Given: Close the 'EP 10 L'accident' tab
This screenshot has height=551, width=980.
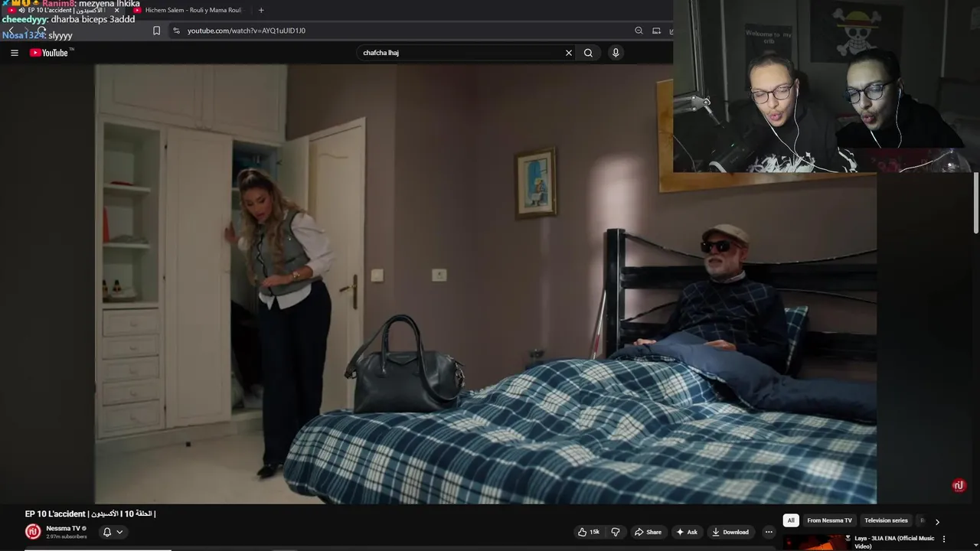Looking at the screenshot, I should click(116, 10).
